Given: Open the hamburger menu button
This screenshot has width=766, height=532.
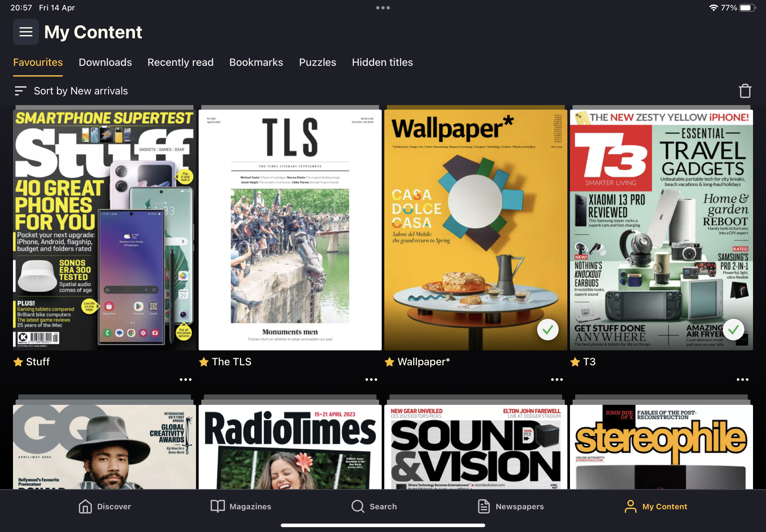Looking at the screenshot, I should coord(26,32).
